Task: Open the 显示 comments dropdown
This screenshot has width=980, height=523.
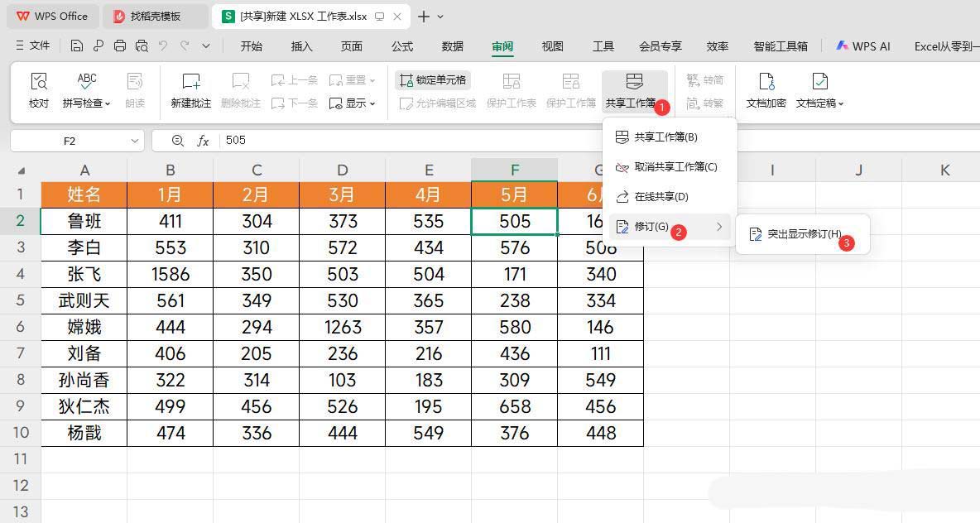Action: point(353,103)
